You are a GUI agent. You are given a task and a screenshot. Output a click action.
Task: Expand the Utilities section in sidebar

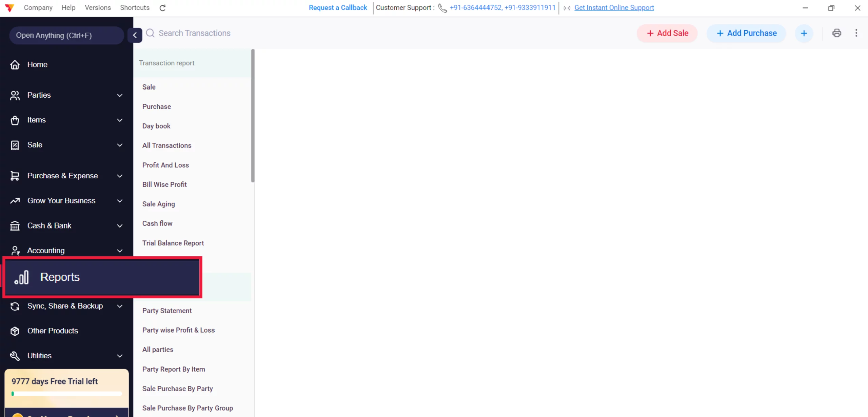click(x=119, y=356)
